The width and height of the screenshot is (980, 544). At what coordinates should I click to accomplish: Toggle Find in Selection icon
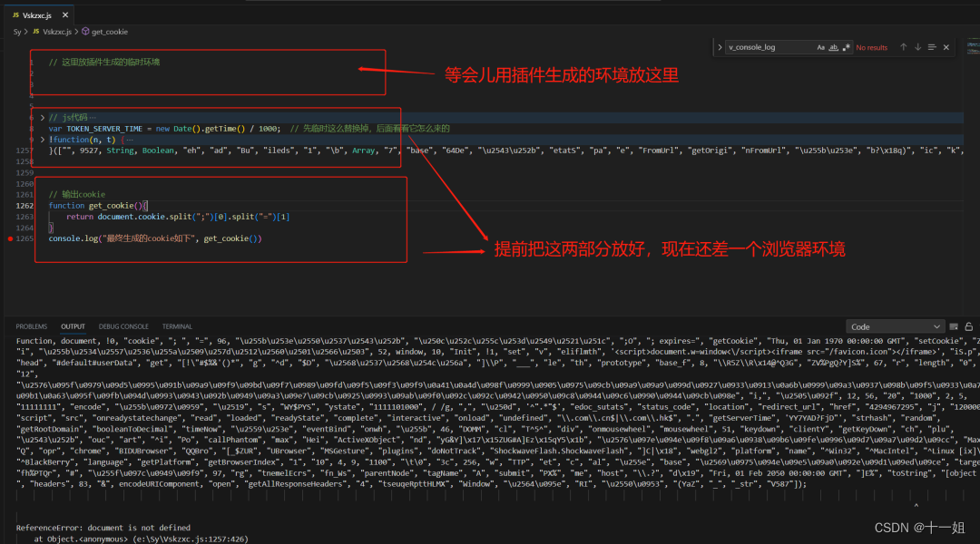pyautogui.click(x=932, y=47)
